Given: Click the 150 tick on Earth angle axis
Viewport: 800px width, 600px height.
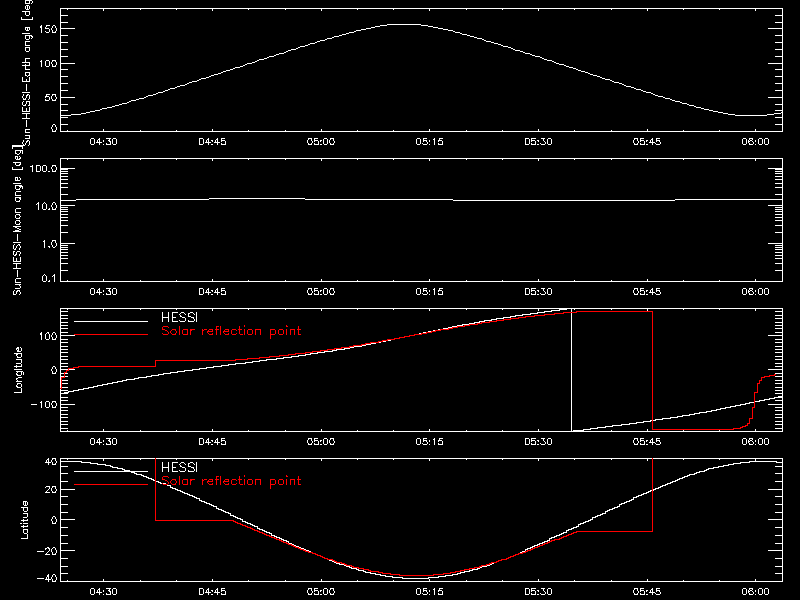Looking at the screenshot, I should (50, 30).
